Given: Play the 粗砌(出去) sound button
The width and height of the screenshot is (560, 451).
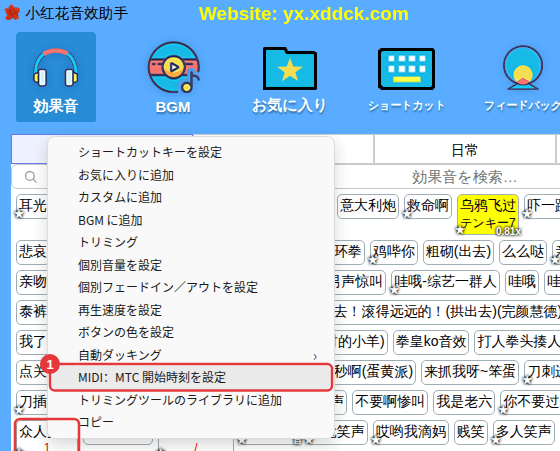Looking at the screenshot, I should pos(458,252).
